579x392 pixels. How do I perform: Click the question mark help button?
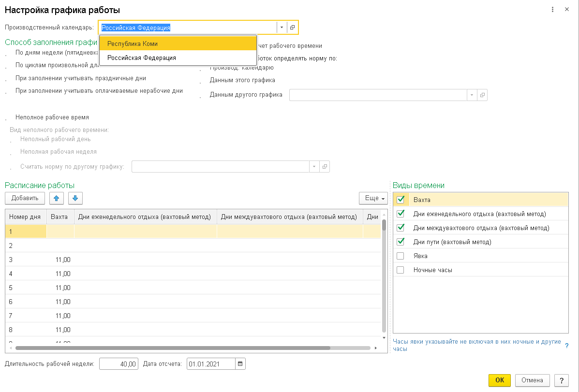click(561, 380)
